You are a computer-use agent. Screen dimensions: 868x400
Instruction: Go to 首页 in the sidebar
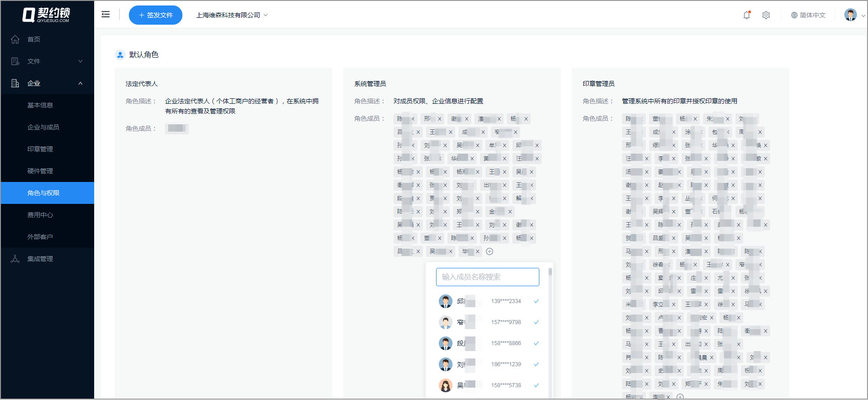point(34,39)
